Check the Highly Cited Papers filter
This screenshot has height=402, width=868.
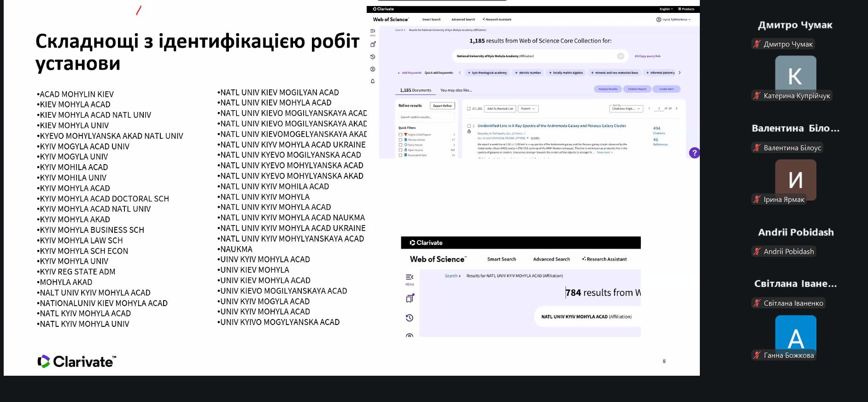tap(400, 135)
